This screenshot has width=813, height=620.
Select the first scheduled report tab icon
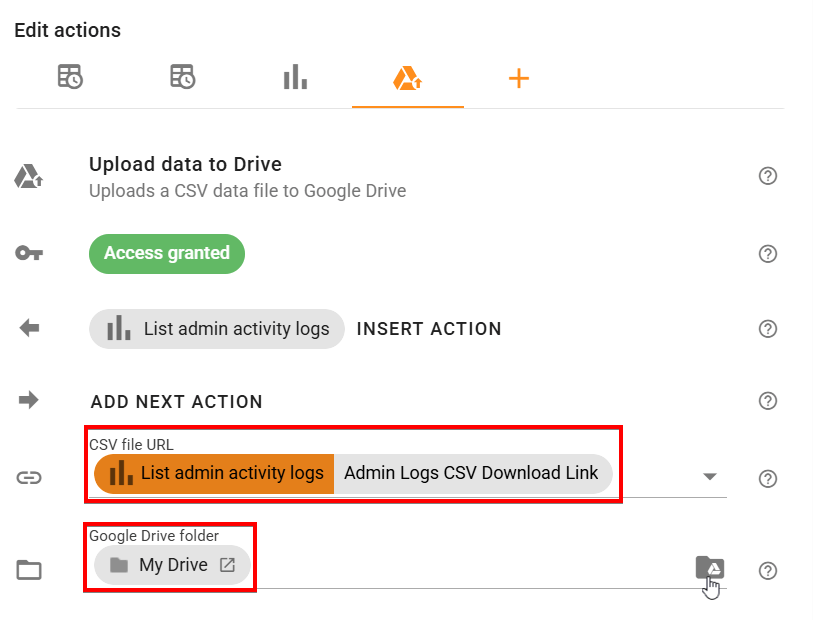click(x=71, y=76)
